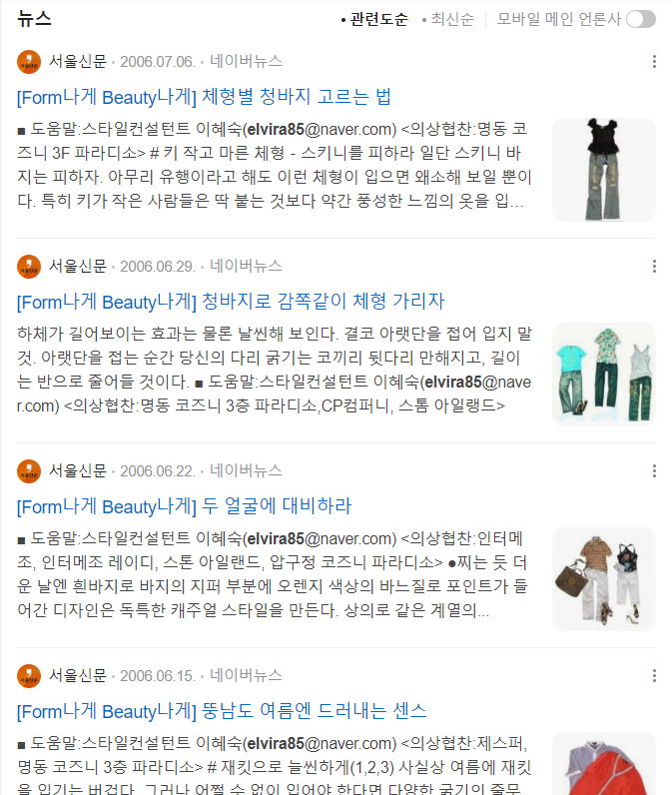This screenshot has width=672, height=795.
Task: Click the 서울신문 logo icon on the 2006.06.29 article
Action: (29, 267)
